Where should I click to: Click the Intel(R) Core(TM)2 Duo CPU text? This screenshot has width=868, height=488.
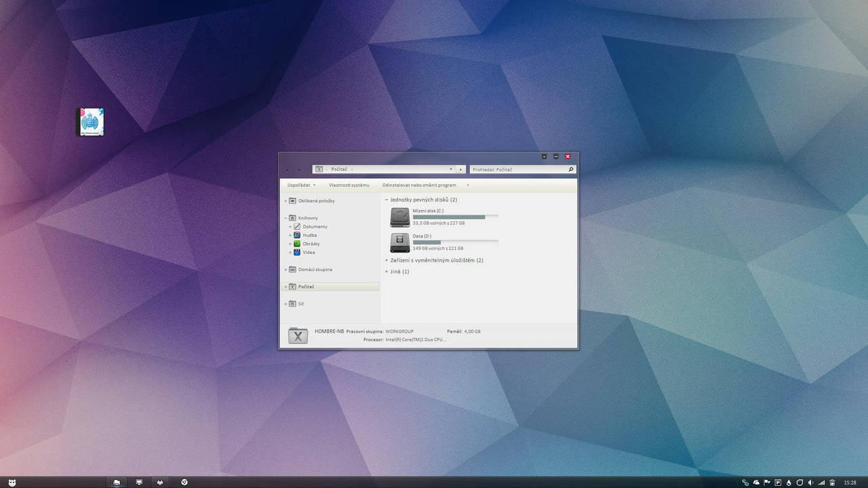coord(416,340)
